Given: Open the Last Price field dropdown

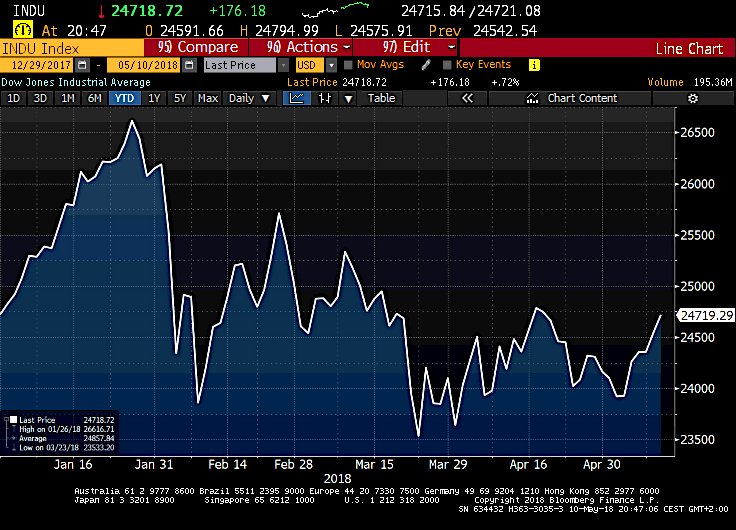Looking at the screenshot, I should coord(283,65).
